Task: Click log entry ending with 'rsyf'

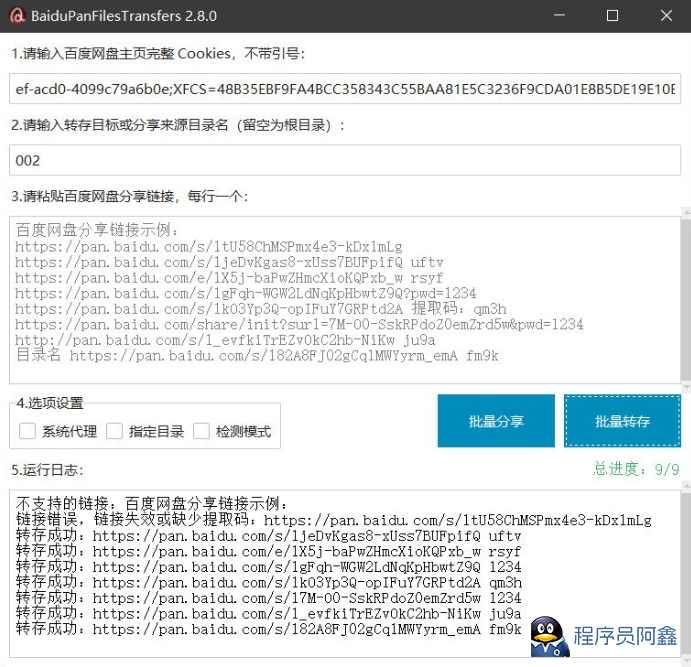Action: (x=269, y=551)
